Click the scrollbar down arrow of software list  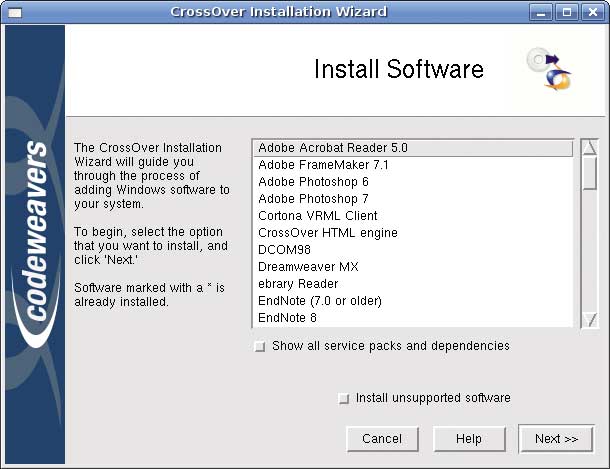(x=590, y=320)
